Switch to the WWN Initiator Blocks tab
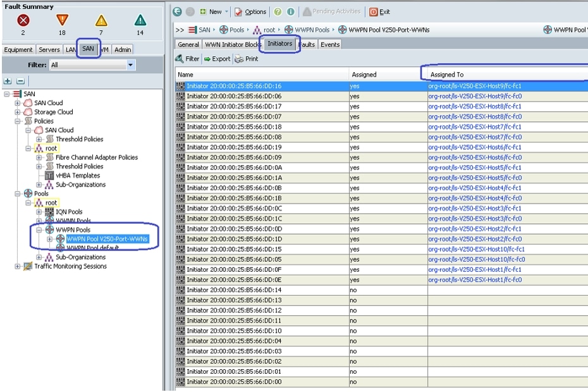 [233, 44]
